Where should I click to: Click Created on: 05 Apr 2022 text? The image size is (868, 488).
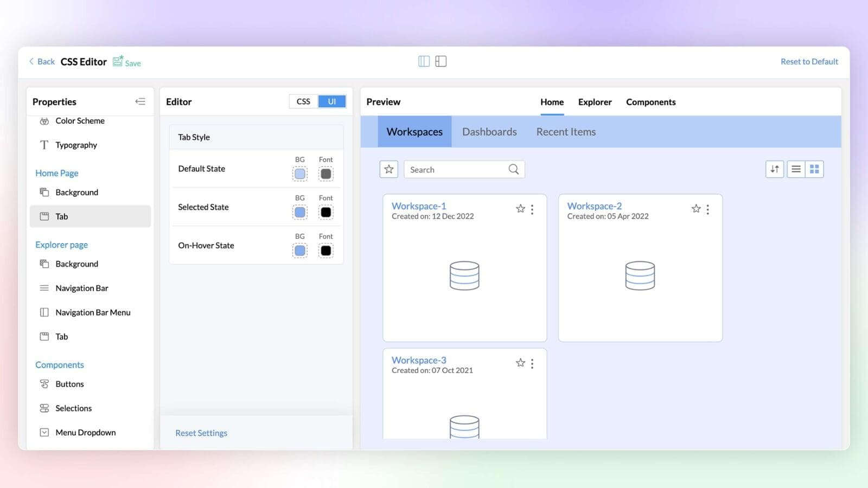point(608,216)
